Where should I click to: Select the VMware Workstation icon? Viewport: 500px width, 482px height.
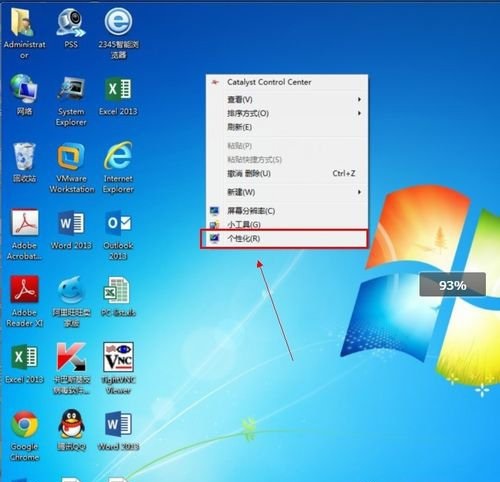[71, 157]
